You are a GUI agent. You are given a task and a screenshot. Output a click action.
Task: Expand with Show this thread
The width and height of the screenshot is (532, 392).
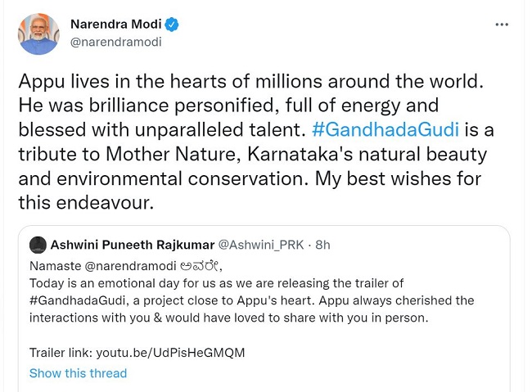pyautogui.click(x=78, y=373)
